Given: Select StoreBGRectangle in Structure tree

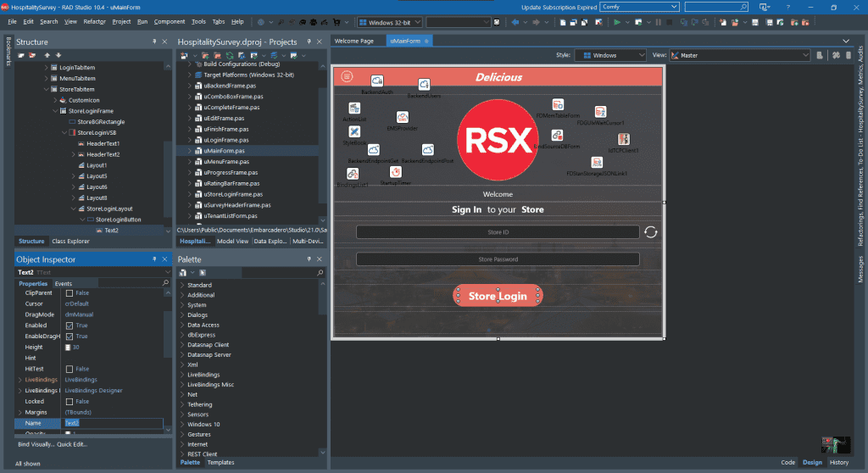Looking at the screenshot, I should pos(101,122).
